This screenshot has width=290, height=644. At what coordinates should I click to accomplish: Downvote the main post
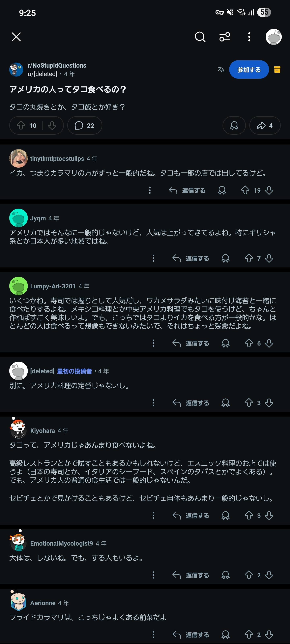[x=52, y=126]
